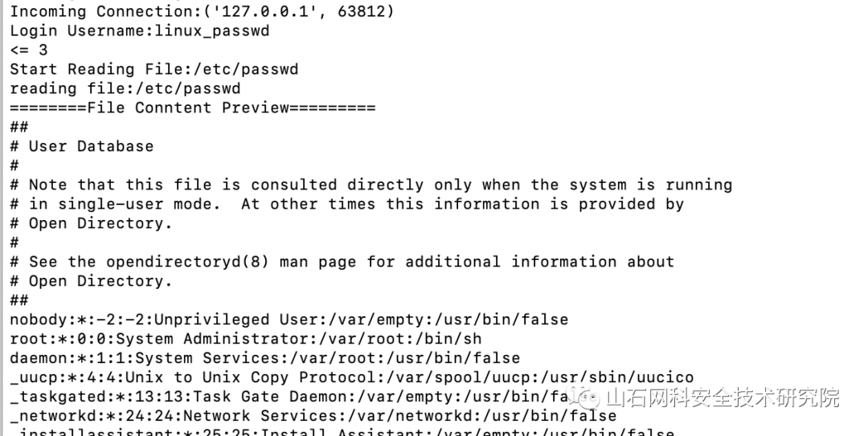This screenshot has width=868, height=436.
Task: Click the 'Start Reading File:/etc/passwd' line
Action: 154,70
